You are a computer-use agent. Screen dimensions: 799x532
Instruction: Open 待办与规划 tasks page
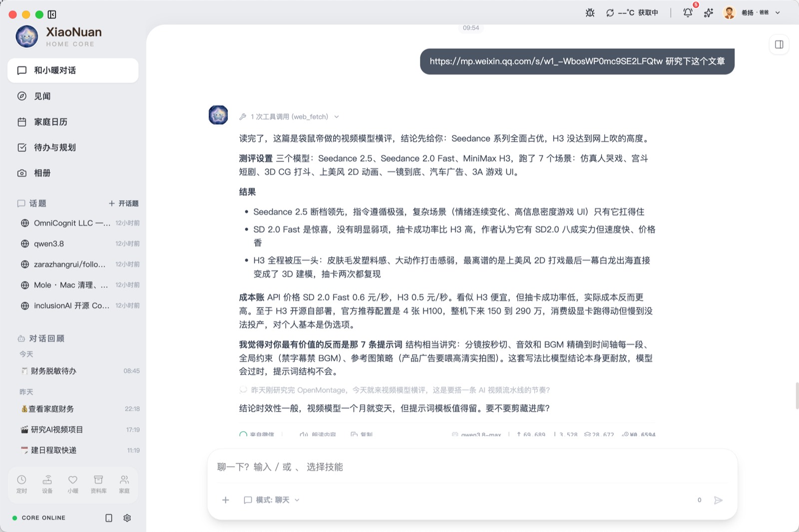coord(73,147)
